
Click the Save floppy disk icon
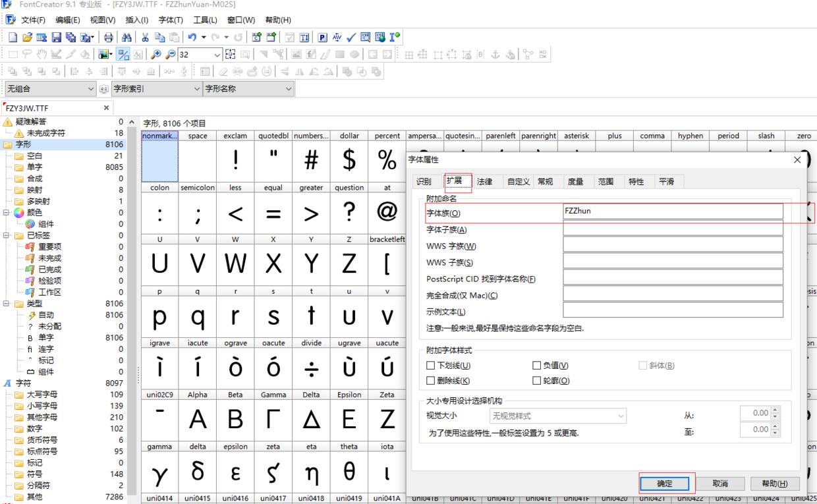56,38
